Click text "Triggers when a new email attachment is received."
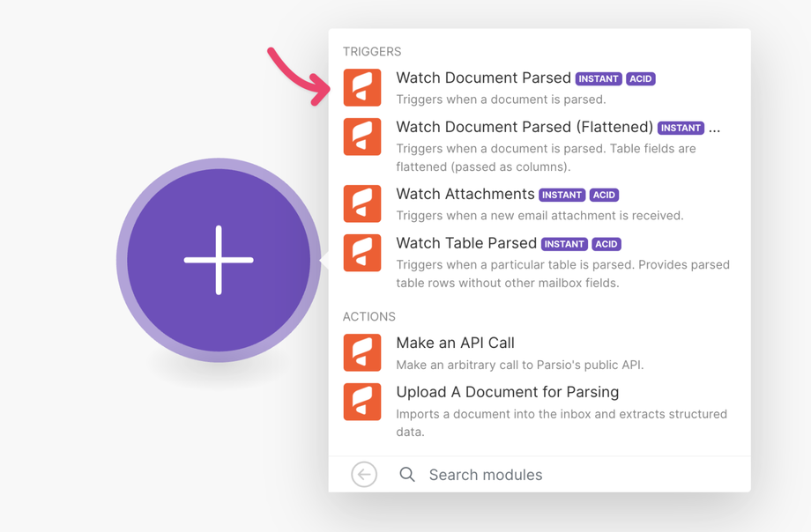 click(539, 215)
